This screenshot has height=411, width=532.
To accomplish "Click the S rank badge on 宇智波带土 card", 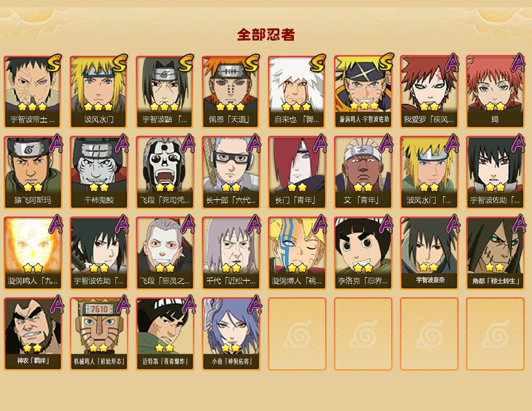I will tap(54, 63).
